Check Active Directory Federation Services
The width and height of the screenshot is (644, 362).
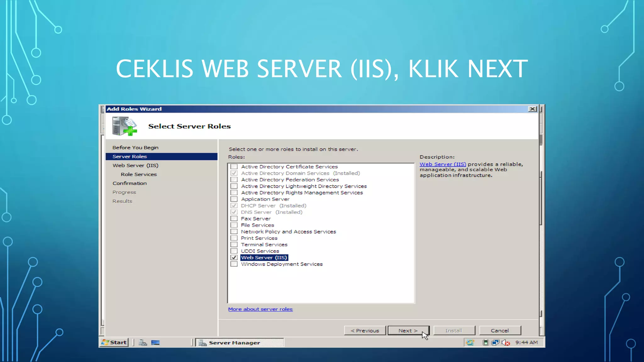point(234,180)
